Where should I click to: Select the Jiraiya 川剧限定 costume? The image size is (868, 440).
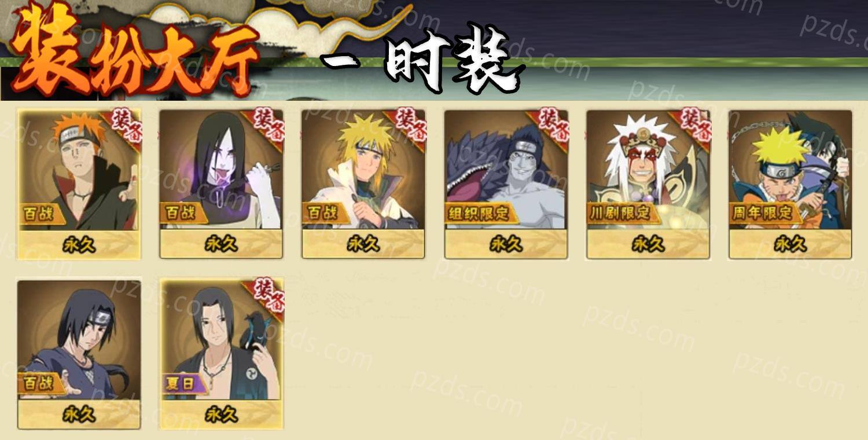[x=648, y=184]
